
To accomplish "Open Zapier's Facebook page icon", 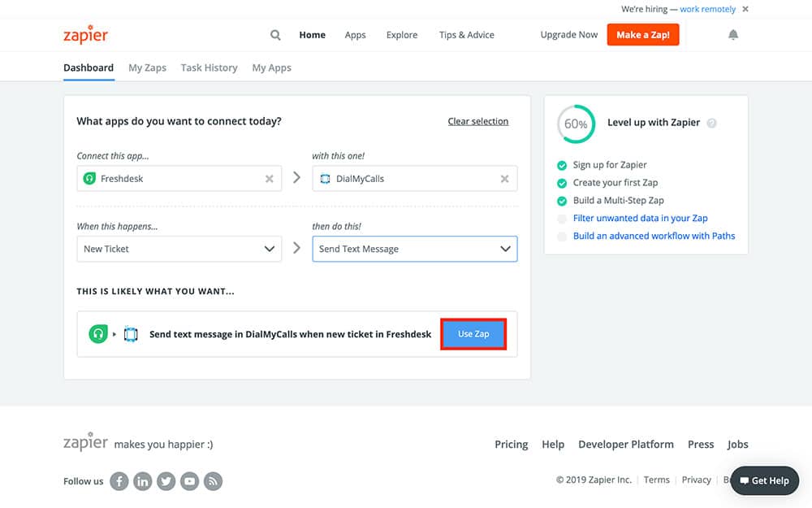I will 119,481.
